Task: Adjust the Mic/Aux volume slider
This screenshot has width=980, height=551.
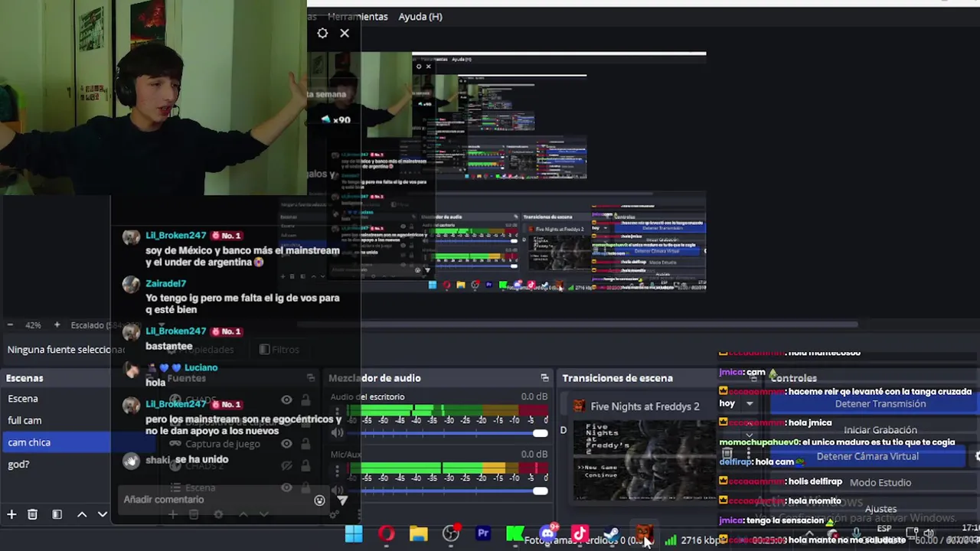Action: [x=448, y=491]
